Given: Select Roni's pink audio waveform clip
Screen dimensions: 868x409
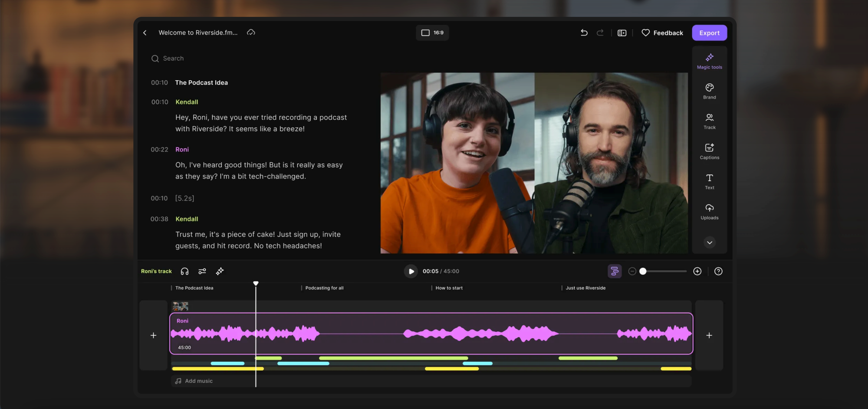Looking at the screenshot, I should point(431,334).
